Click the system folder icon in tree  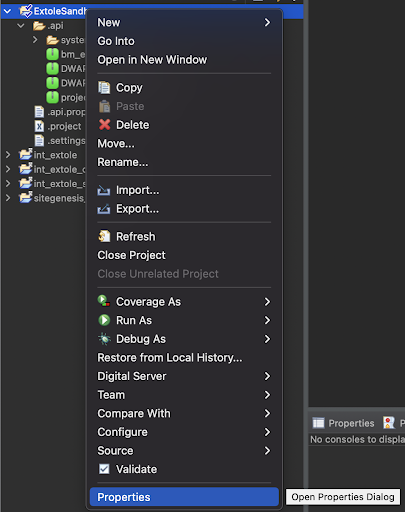point(53,40)
